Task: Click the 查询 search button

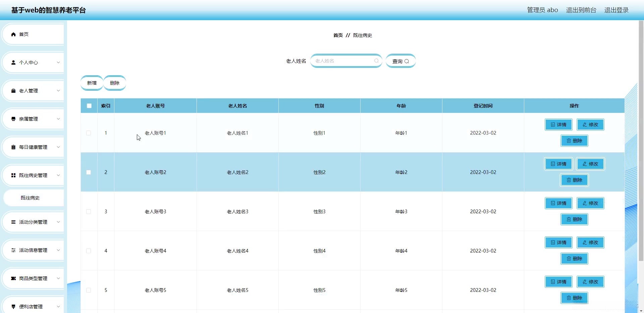Action: [401, 61]
